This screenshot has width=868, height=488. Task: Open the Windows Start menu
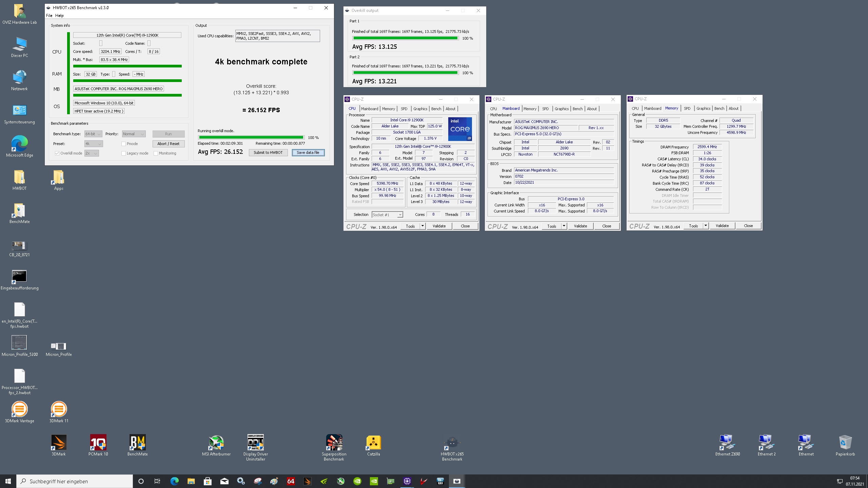[8, 481]
